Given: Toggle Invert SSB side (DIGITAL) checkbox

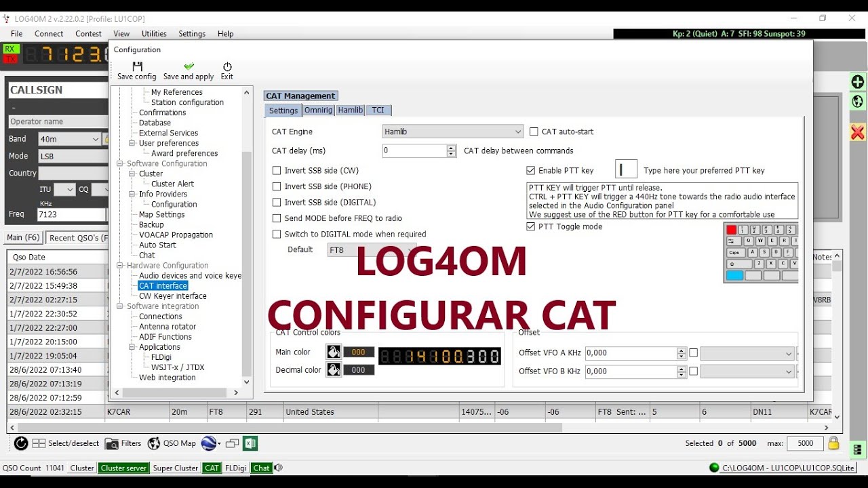Looking at the screenshot, I should coord(277,203).
